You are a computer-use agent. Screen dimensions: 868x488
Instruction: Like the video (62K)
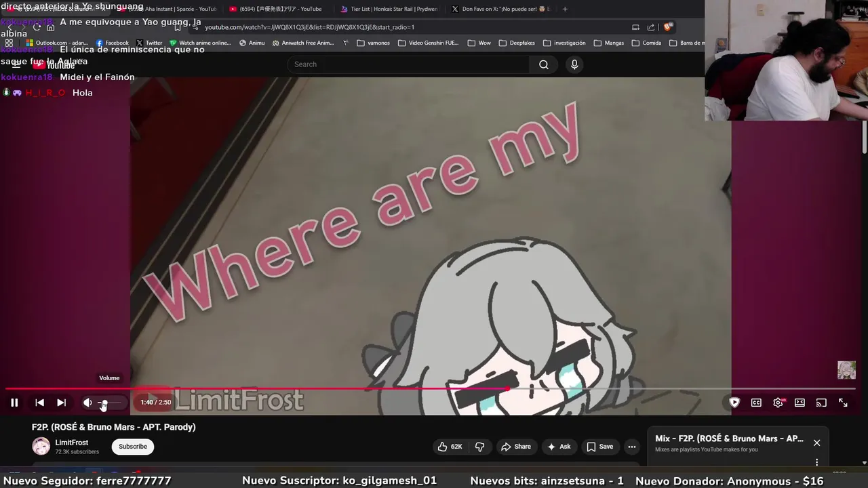(x=450, y=447)
